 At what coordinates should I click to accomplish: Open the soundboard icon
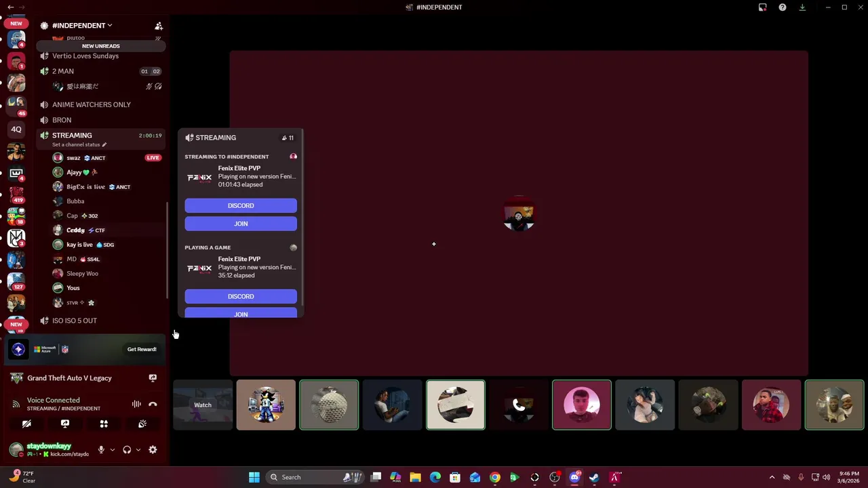click(x=142, y=424)
